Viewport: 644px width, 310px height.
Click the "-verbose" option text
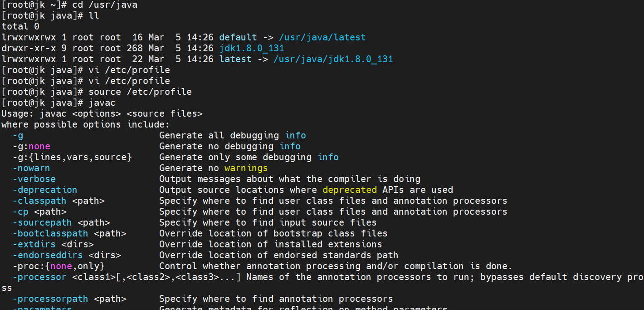click(34, 179)
